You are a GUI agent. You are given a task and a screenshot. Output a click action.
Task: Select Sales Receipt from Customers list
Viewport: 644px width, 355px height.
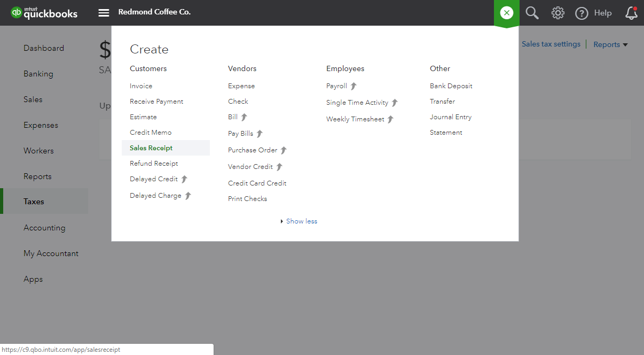point(151,148)
